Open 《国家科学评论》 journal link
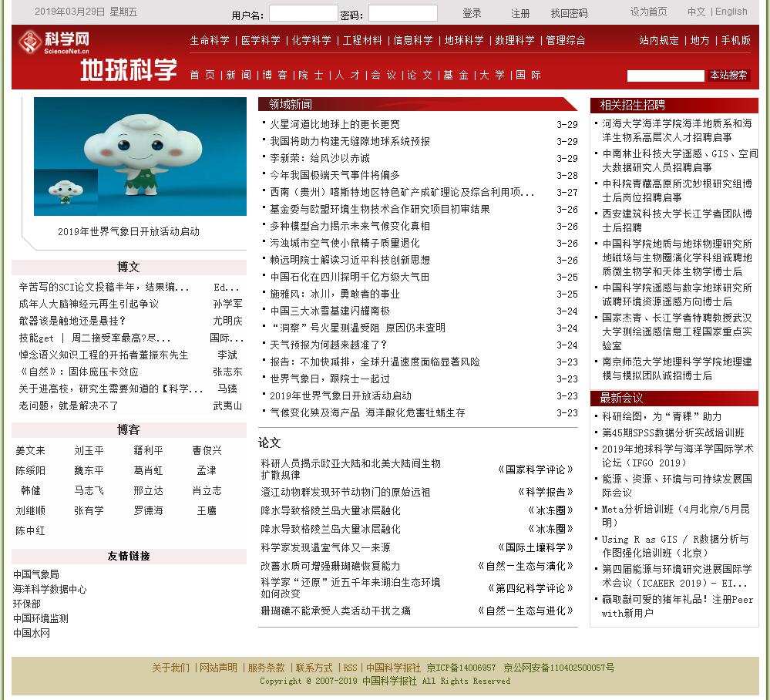This screenshot has height=700, width=770. 536,469
